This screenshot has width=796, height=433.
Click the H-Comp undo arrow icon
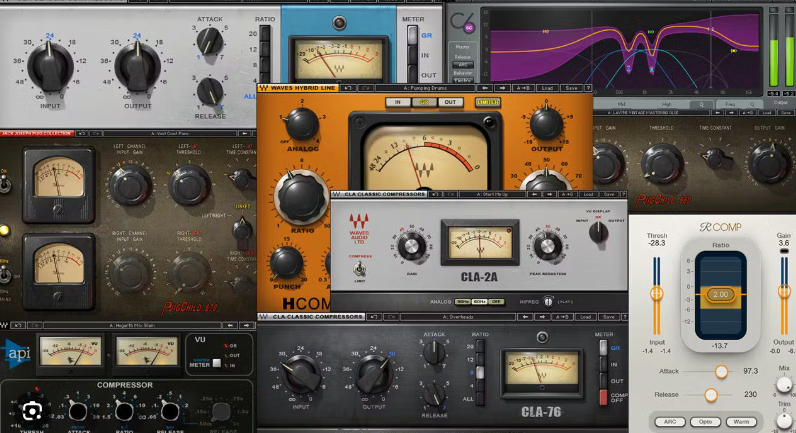coord(348,88)
